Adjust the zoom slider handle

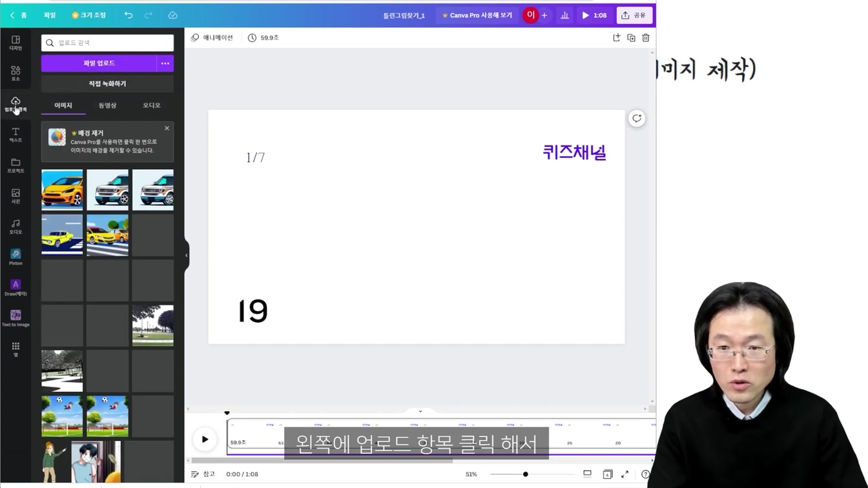point(526,474)
